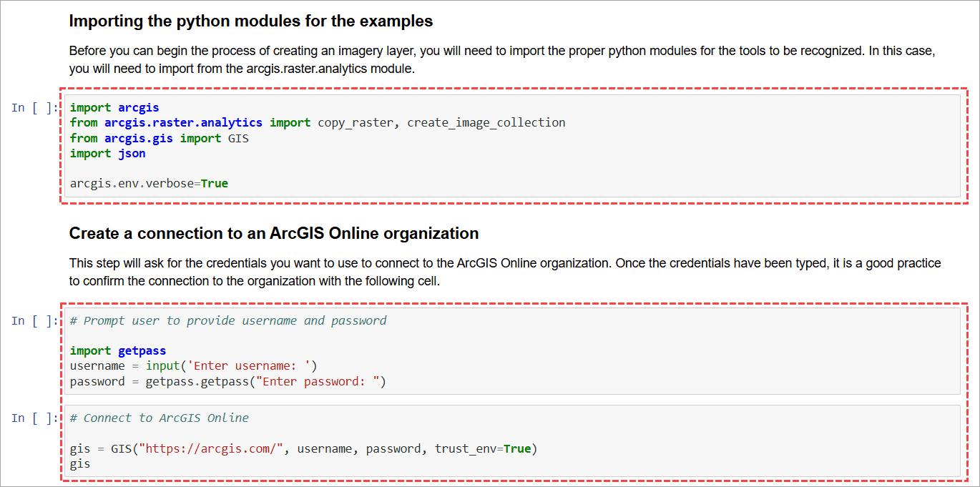Click the heading 'Importing the python modules for the examples'
This screenshot has height=487, width=980.
(250, 21)
